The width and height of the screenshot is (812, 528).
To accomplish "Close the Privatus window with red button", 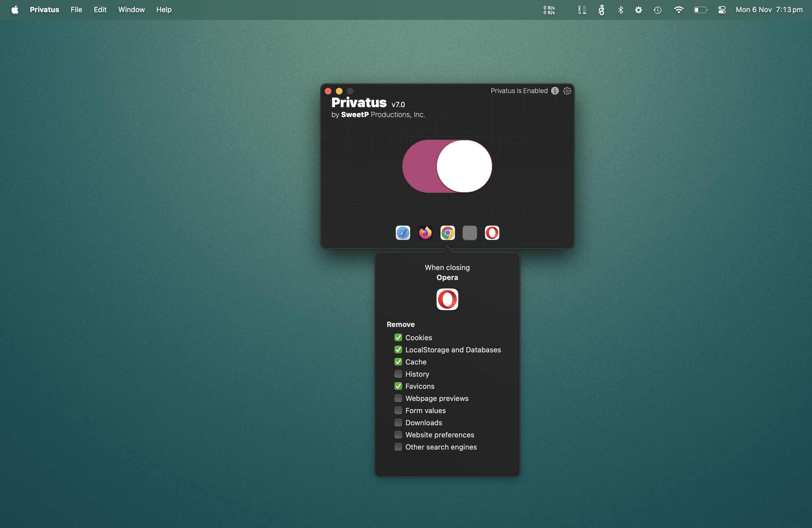I will (328, 91).
